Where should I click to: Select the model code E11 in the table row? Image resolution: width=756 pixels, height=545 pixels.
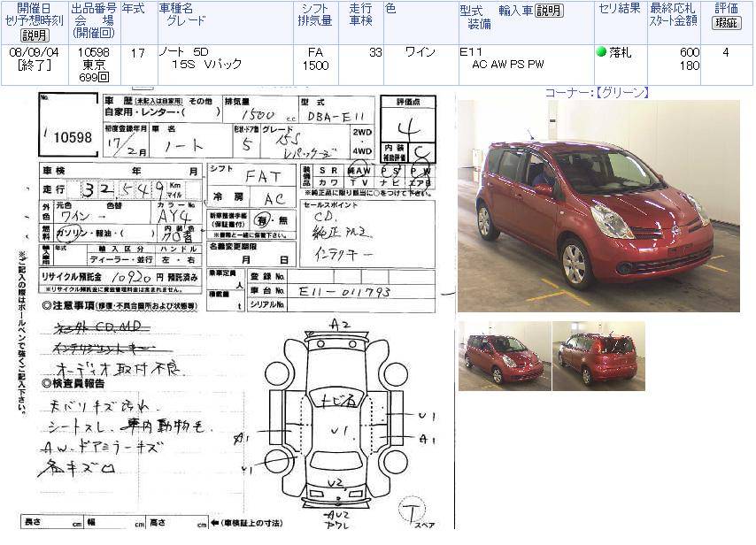click(471, 52)
